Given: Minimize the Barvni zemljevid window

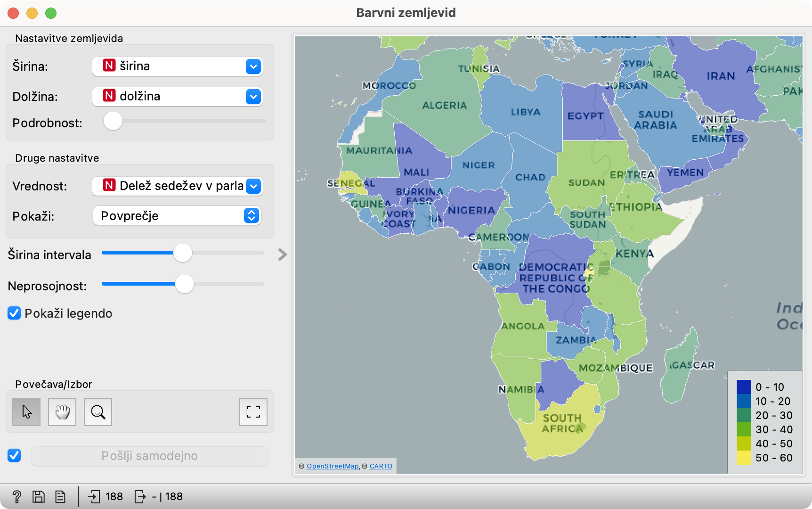Looking at the screenshot, I should pyautogui.click(x=32, y=13).
